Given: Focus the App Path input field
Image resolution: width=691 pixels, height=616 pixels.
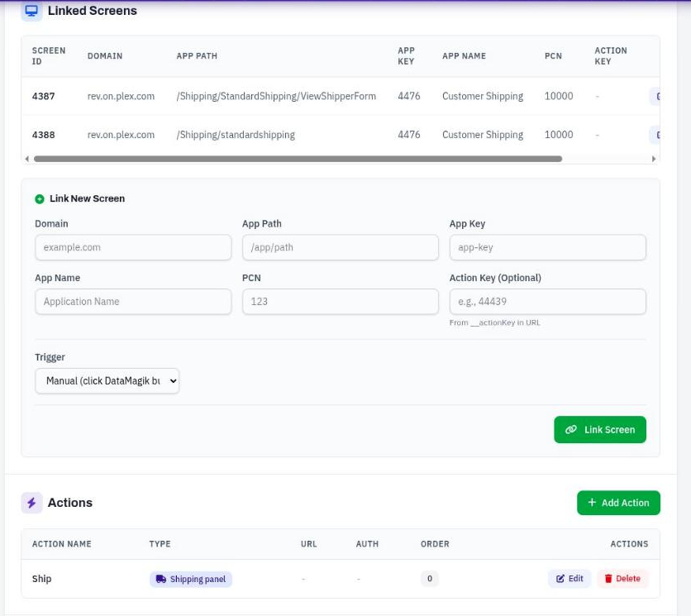Looking at the screenshot, I should [x=341, y=247].
